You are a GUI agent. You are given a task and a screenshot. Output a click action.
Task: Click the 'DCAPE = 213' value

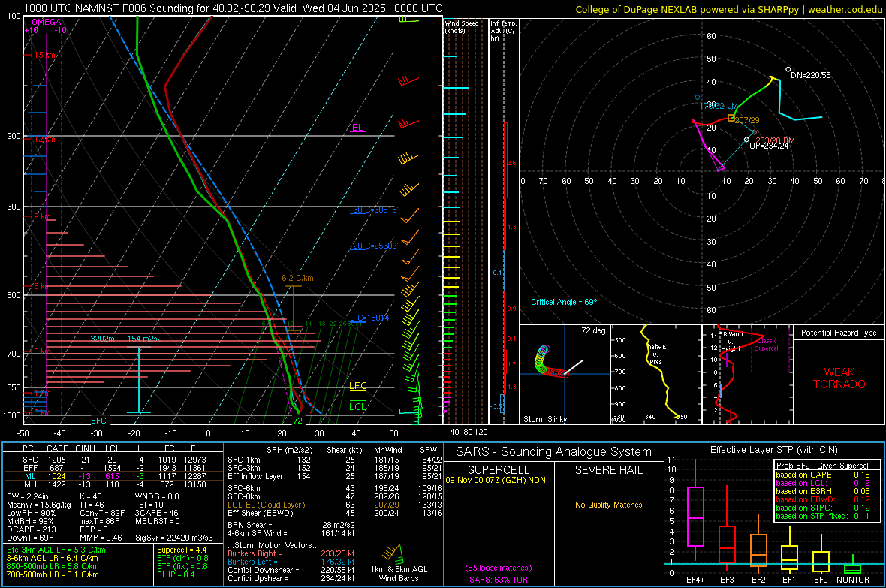[x=32, y=529]
